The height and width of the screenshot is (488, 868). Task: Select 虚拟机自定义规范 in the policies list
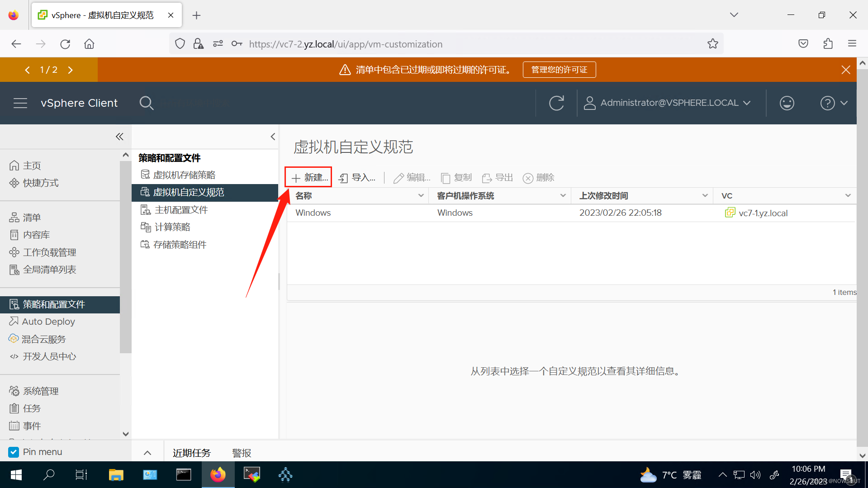(x=204, y=192)
